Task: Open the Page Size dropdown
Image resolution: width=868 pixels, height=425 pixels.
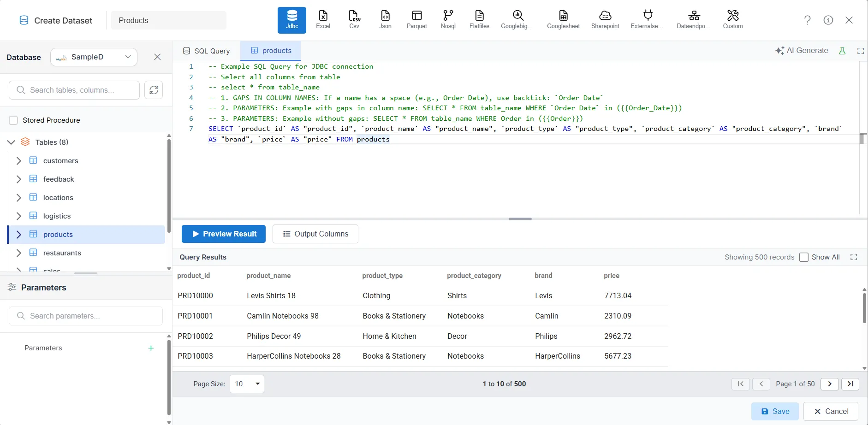Action: coord(247,384)
